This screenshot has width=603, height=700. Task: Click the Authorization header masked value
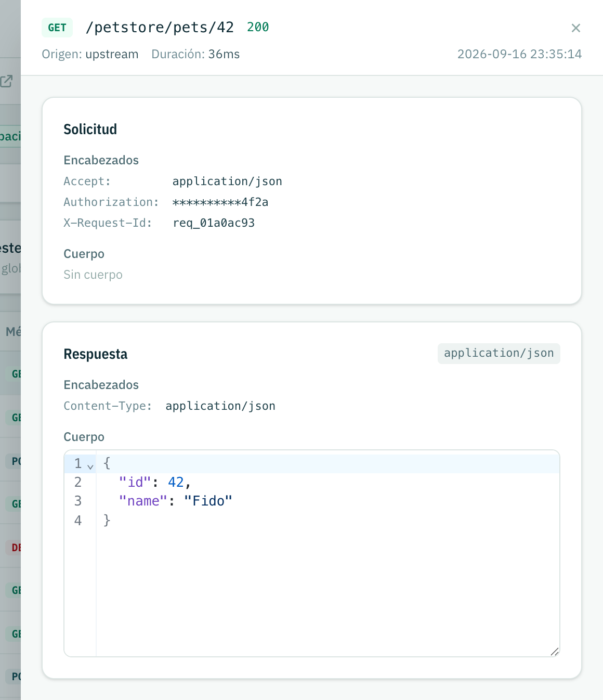[x=220, y=202]
